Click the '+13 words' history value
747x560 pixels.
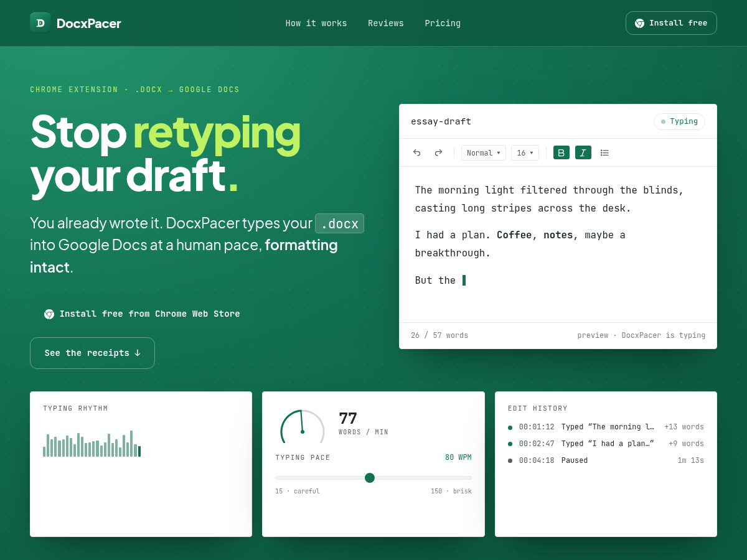[x=684, y=427]
